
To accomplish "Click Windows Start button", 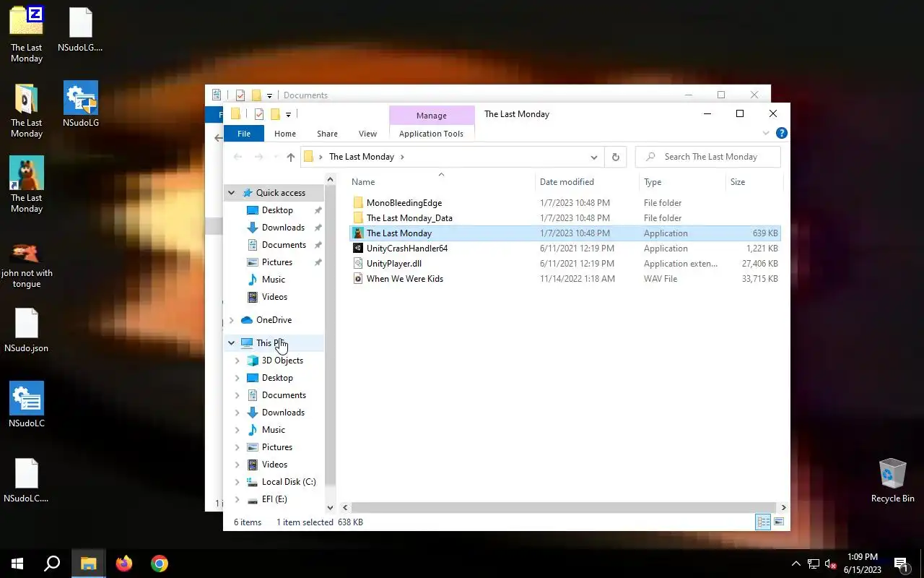I will coord(17,564).
